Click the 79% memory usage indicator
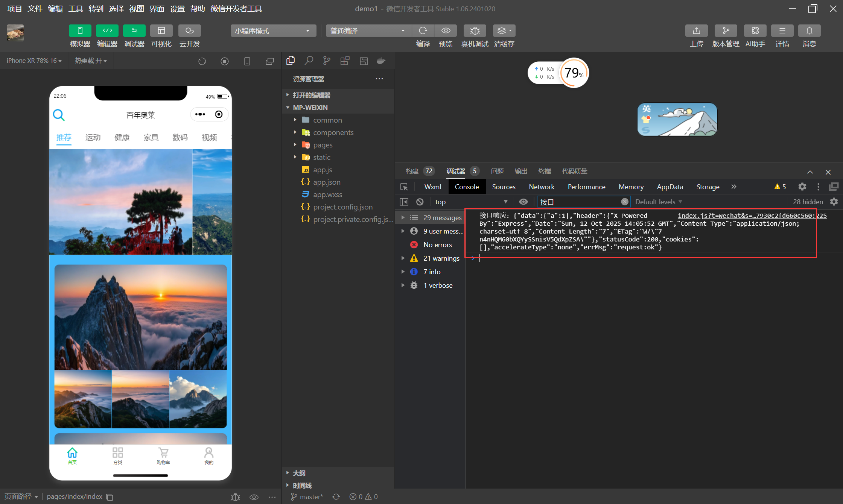The height and width of the screenshot is (504, 843). 574,73
